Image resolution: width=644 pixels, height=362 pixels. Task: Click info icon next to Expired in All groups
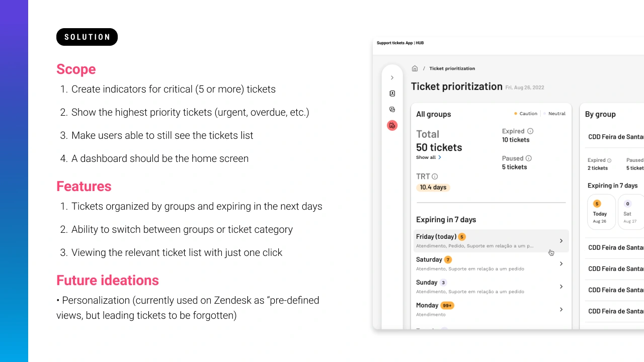coord(530,131)
